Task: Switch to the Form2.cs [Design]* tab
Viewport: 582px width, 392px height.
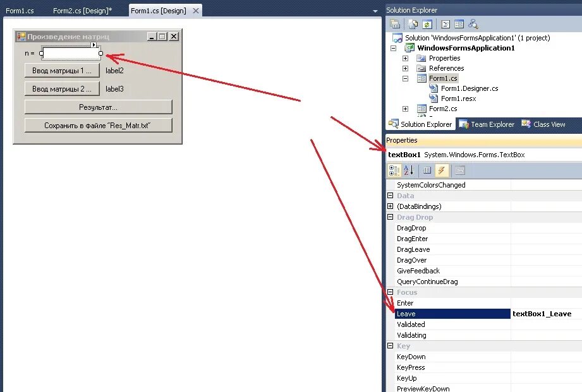Action: click(x=82, y=11)
